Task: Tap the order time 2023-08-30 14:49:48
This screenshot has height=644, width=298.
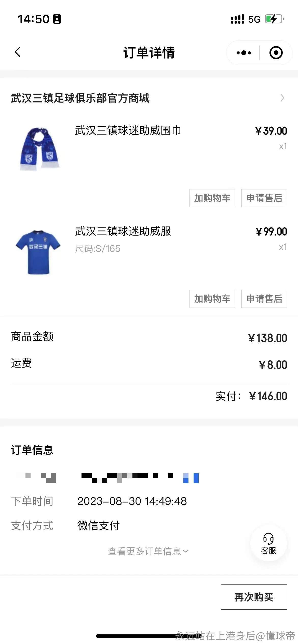Action: (132, 501)
